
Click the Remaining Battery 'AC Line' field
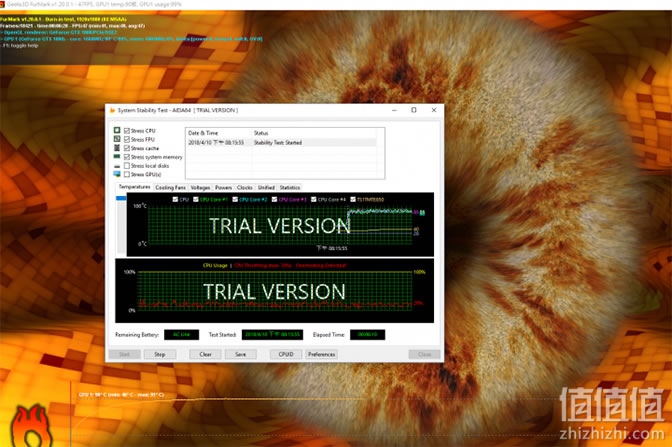tap(181, 334)
